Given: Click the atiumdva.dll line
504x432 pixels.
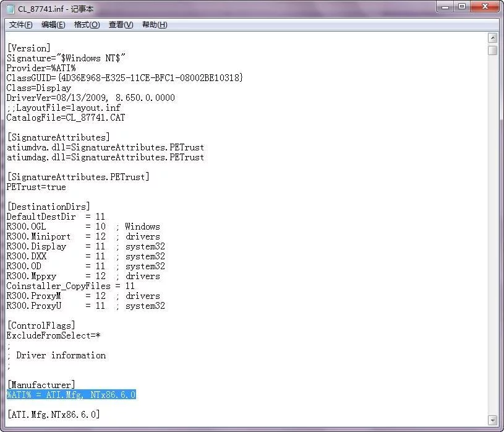Looking at the screenshot, I should tap(105, 147).
